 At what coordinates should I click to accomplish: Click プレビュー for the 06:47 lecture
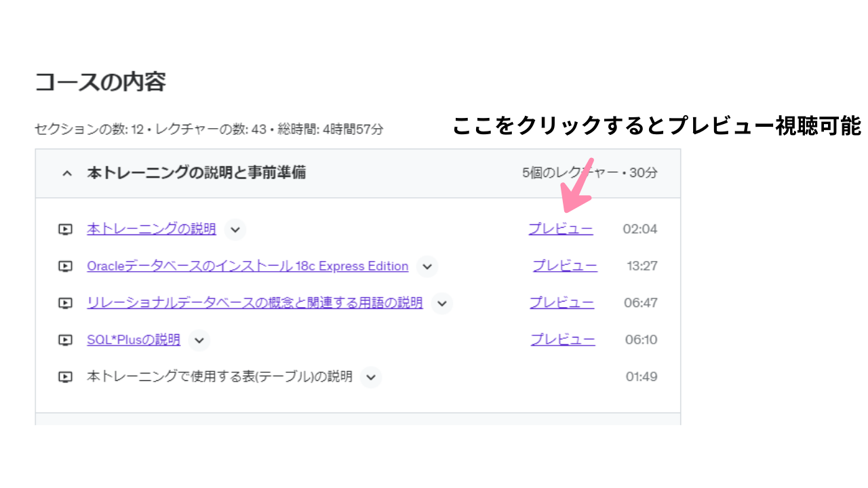(562, 303)
